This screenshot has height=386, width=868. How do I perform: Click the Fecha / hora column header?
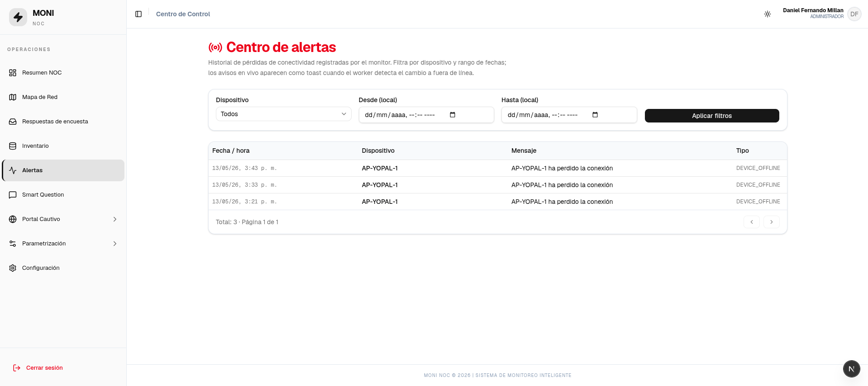coord(231,151)
